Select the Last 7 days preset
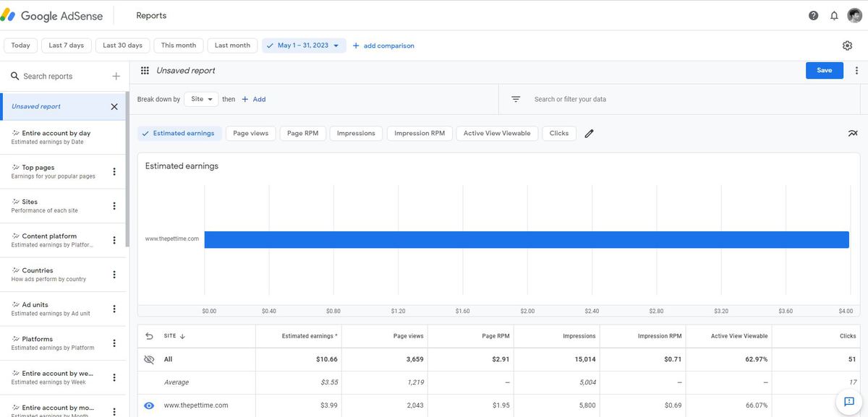 coord(67,46)
